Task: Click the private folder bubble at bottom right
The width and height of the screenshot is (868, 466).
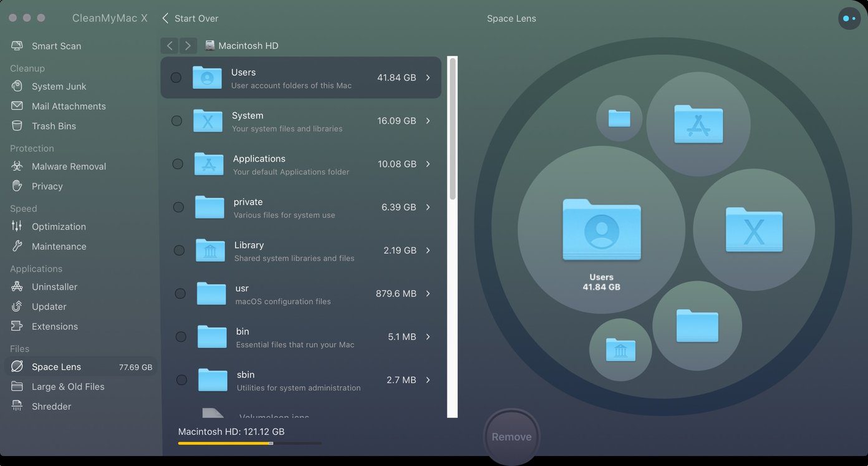Action: coord(697,326)
